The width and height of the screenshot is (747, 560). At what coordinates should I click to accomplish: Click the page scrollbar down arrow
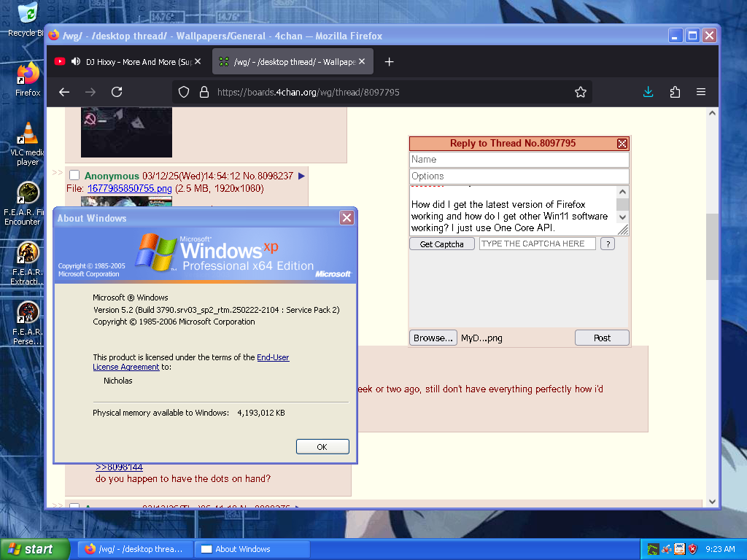(x=712, y=501)
